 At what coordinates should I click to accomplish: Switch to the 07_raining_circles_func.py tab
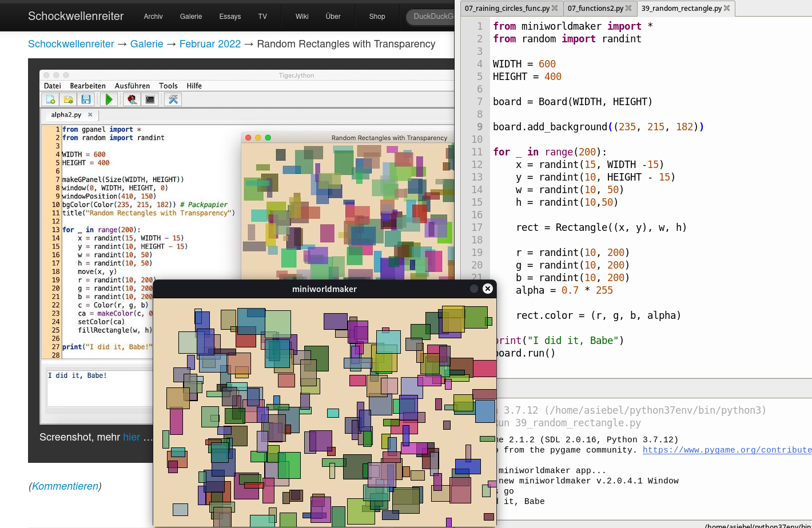click(507, 8)
